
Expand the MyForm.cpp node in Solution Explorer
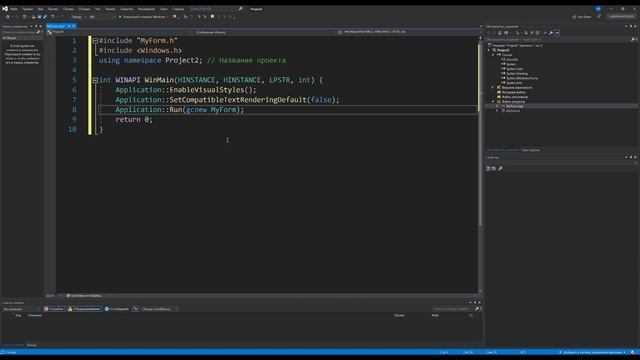(x=498, y=106)
